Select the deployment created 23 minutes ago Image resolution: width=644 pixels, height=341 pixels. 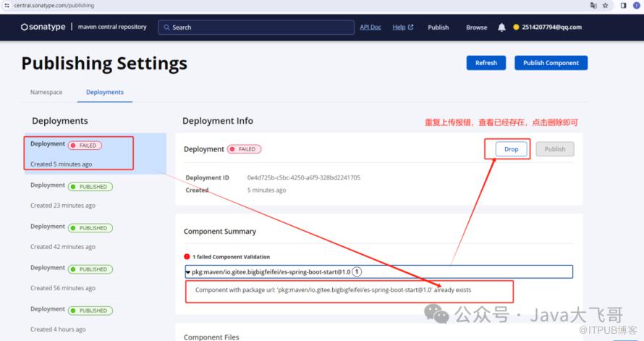[96, 195]
